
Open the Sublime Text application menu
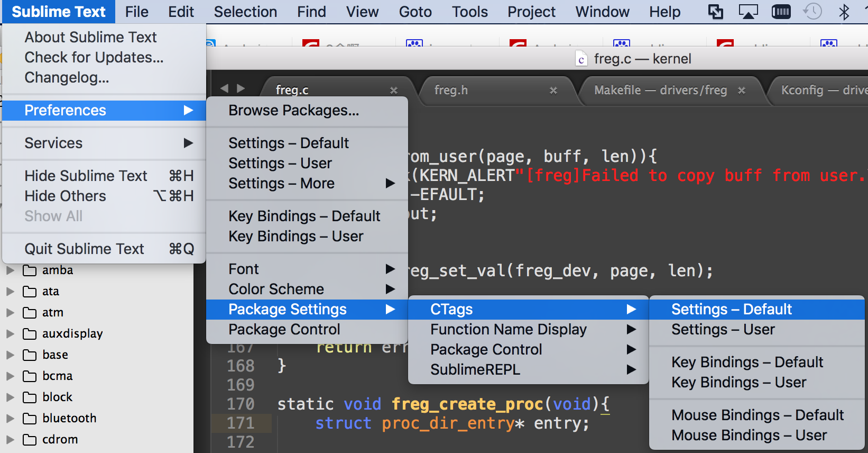[x=59, y=12]
